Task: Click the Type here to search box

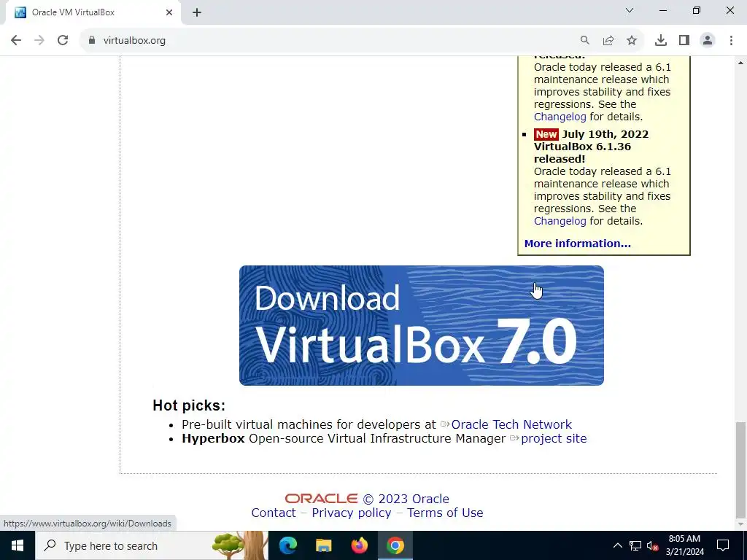Action: click(x=152, y=545)
